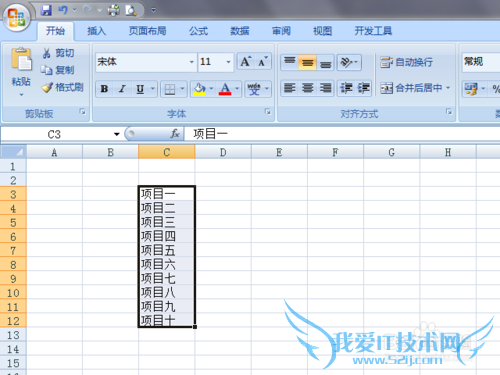Apply the red font color
This screenshot has width=500, height=375.
[x=225, y=89]
